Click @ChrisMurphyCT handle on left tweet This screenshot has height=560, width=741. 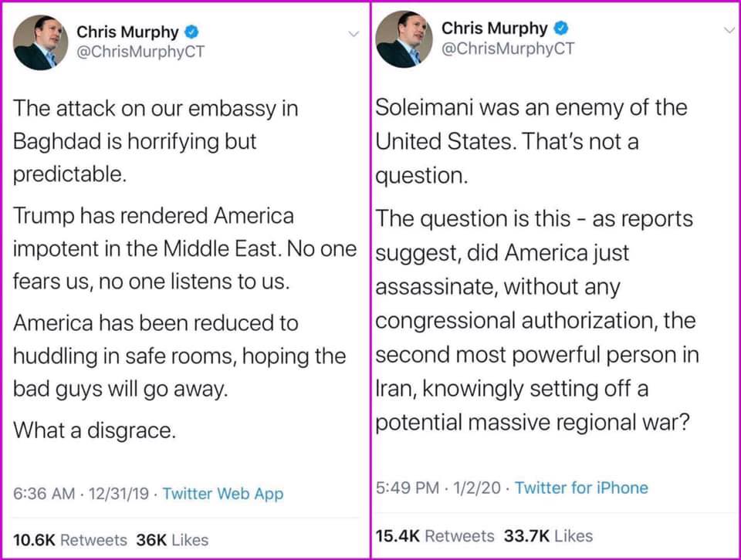coord(140,52)
